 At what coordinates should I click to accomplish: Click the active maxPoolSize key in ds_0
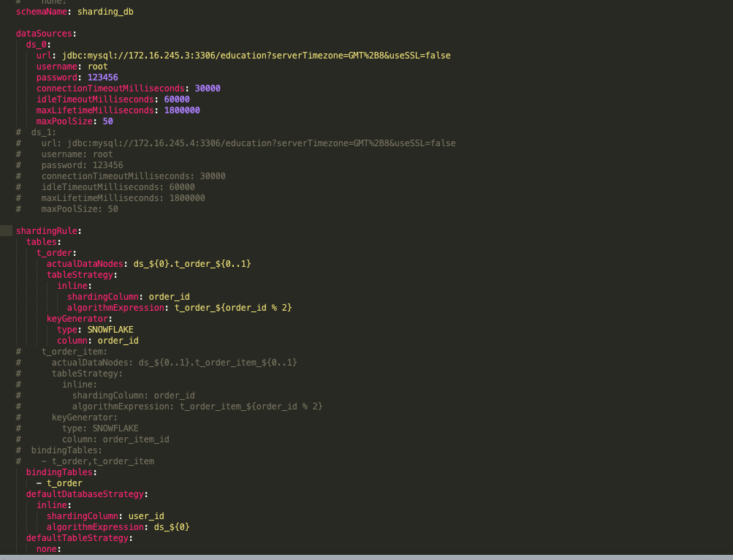tap(64, 121)
